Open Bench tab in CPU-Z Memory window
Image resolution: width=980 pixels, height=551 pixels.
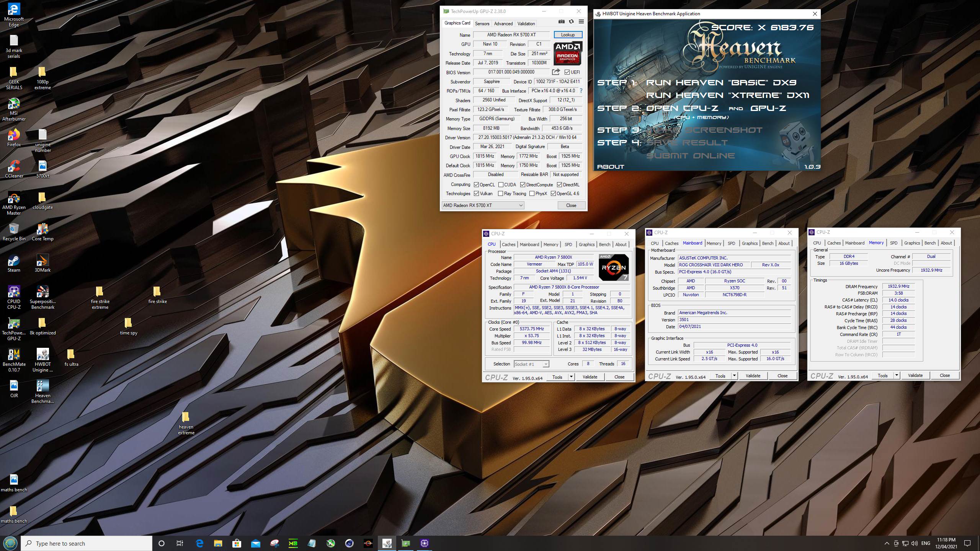[930, 243]
